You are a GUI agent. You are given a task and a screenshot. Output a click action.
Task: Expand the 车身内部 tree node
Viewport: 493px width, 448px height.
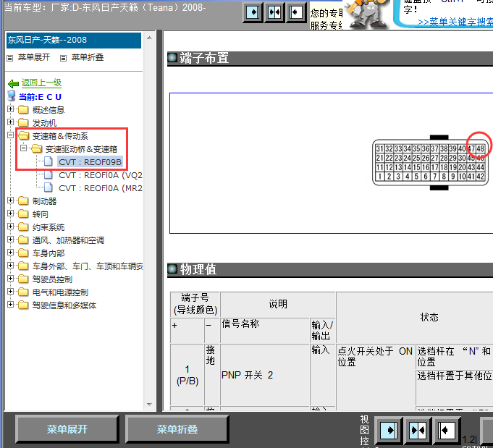coord(10,253)
